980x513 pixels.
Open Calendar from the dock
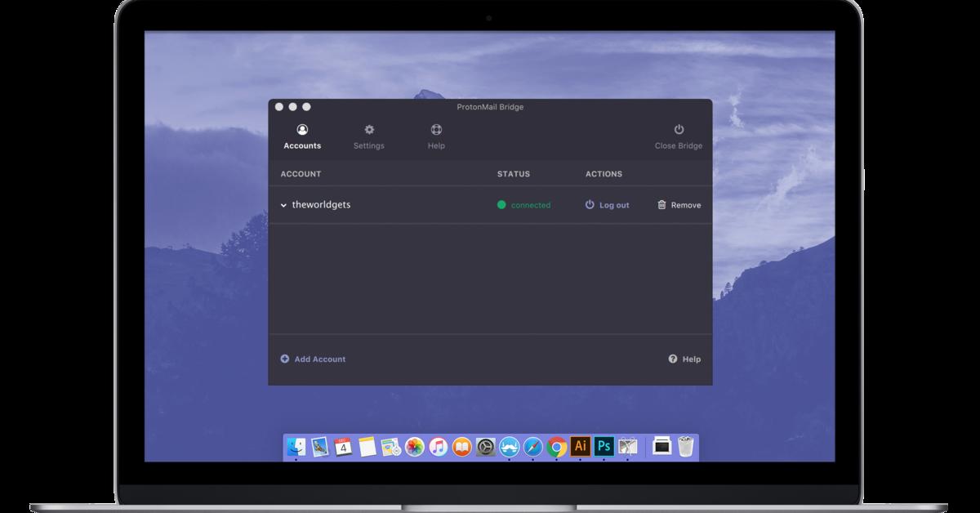point(343,447)
